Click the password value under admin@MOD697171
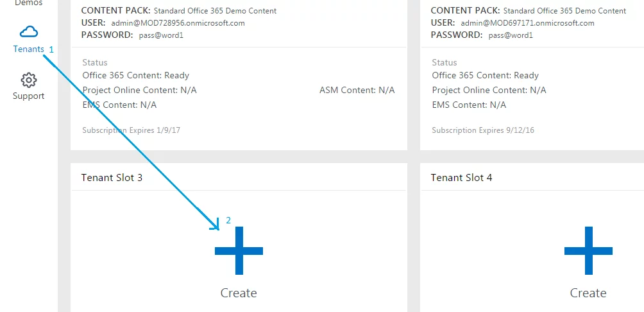644x312 pixels. click(x=511, y=35)
